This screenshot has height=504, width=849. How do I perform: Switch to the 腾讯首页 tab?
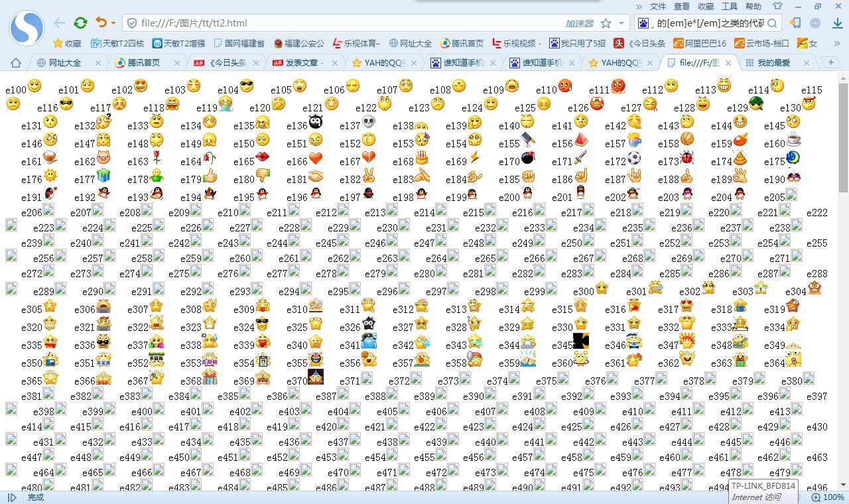click(x=143, y=63)
